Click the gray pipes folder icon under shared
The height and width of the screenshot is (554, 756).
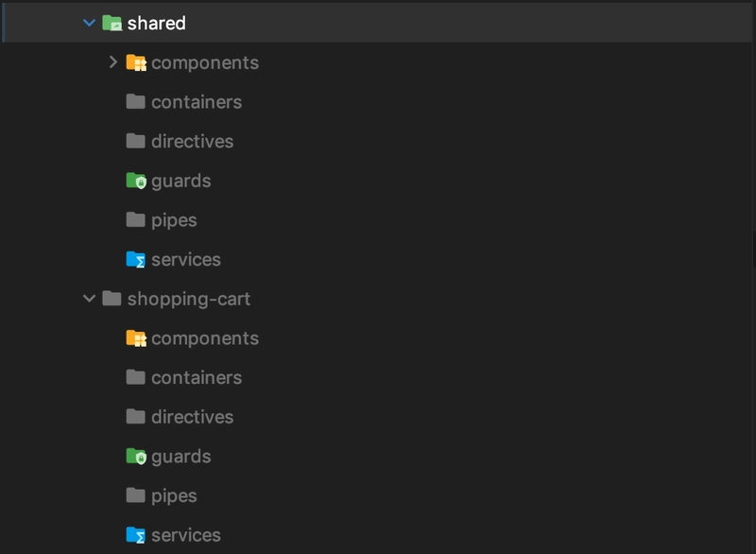(x=135, y=220)
